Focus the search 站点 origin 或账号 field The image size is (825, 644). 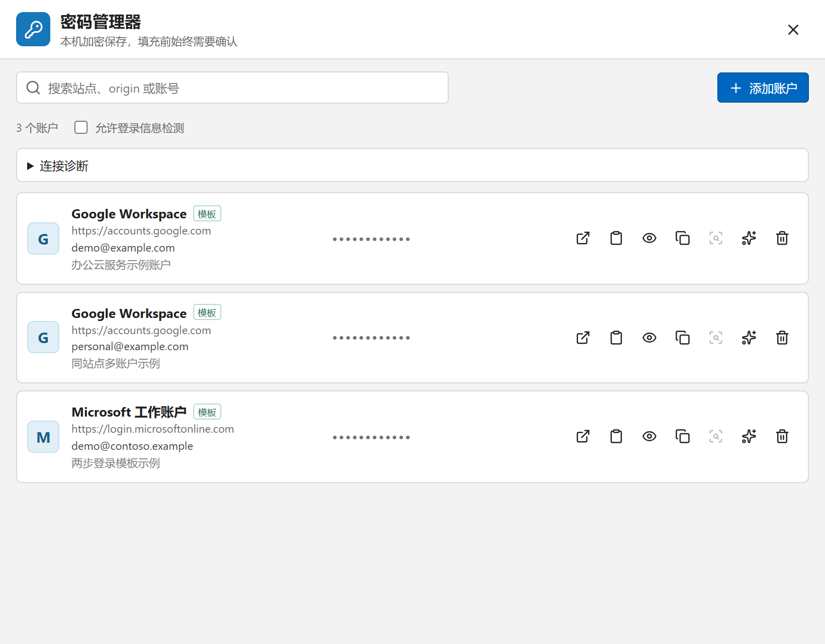tap(232, 88)
